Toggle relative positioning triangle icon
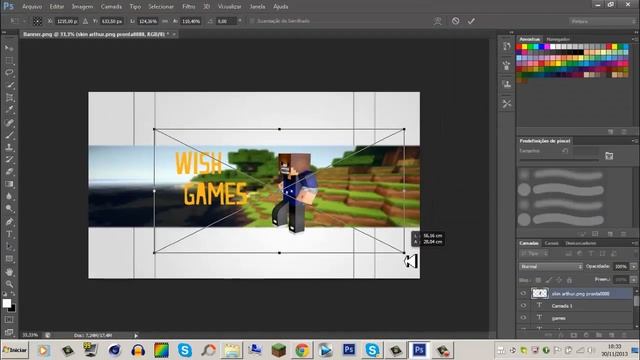Viewport: 640px width, 360px height. (85, 21)
